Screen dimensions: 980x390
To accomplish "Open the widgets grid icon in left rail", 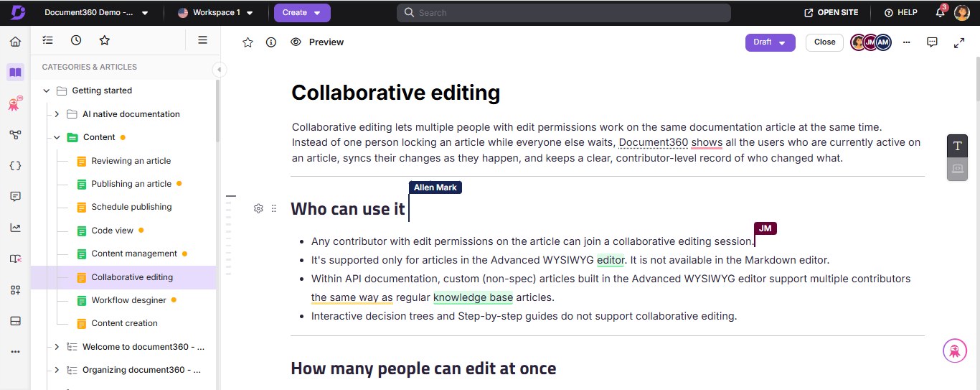I will coord(15,289).
